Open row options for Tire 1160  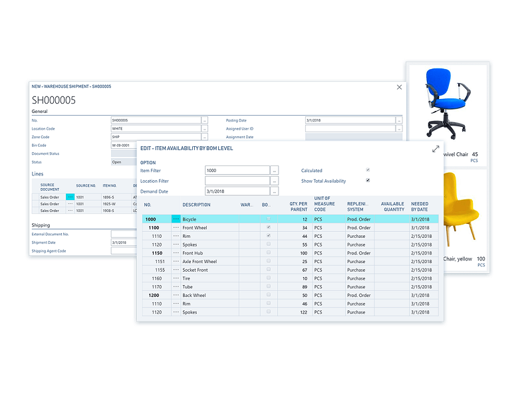[x=176, y=278]
